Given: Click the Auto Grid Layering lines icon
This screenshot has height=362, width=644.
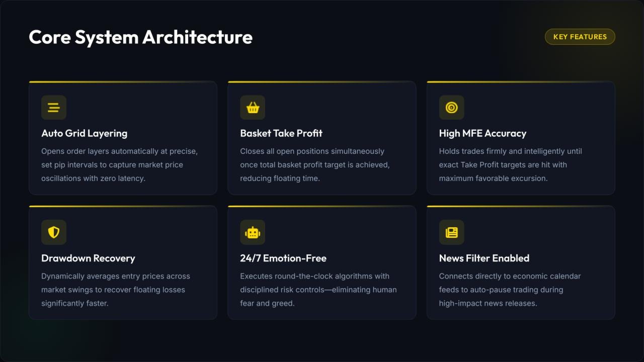Looking at the screenshot, I should point(54,108).
